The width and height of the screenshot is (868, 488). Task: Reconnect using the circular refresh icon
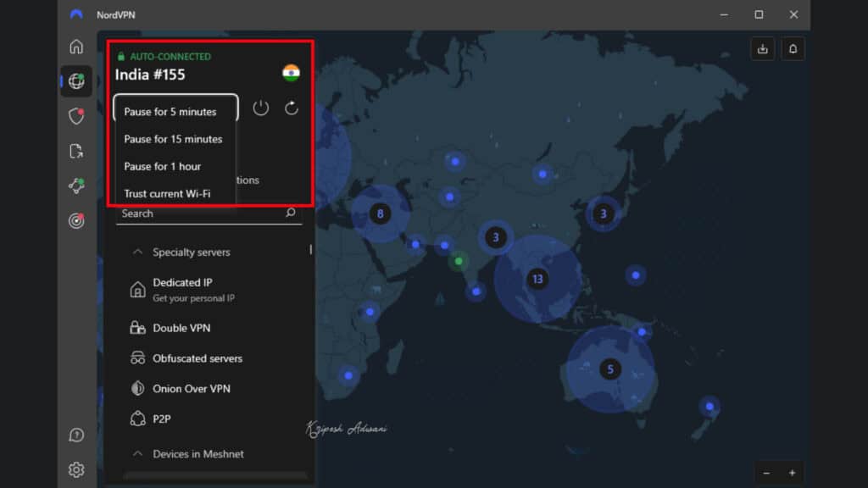coord(291,108)
